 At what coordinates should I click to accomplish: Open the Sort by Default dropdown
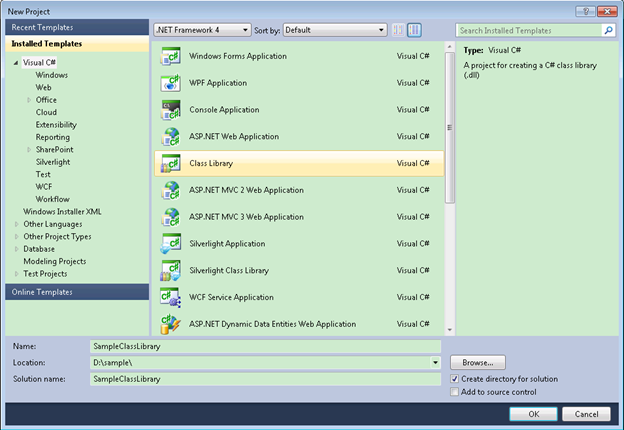(x=334, y=30)
